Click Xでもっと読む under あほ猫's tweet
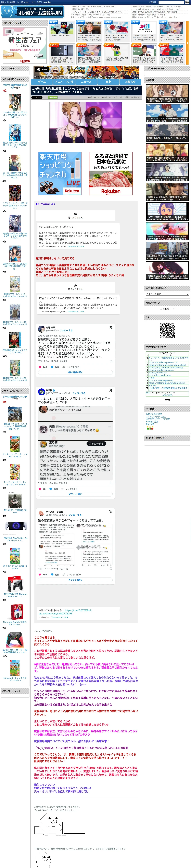 (75, 494)
